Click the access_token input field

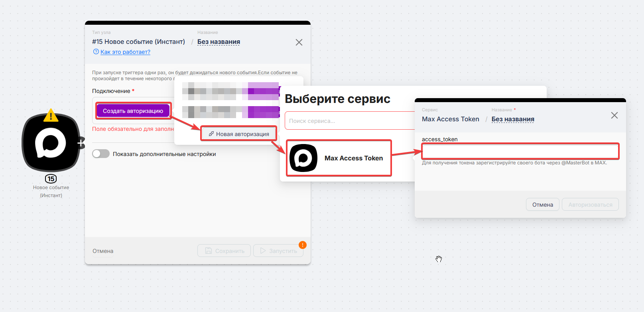(520, 152)
